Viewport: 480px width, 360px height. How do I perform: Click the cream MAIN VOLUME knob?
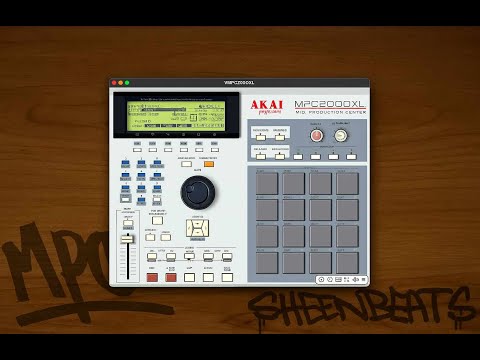click(340, 136)
